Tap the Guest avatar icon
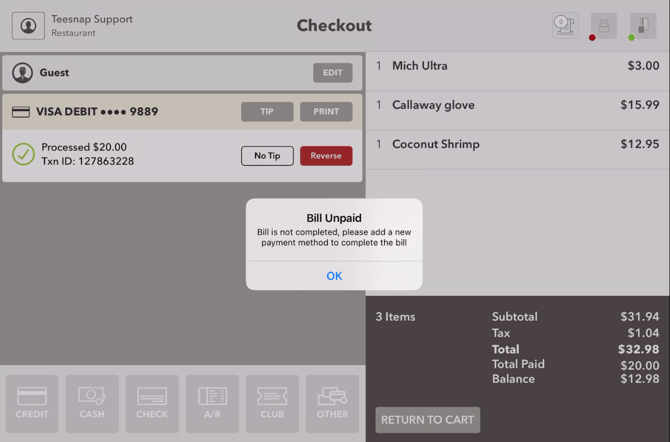 (x=22, y=73)
